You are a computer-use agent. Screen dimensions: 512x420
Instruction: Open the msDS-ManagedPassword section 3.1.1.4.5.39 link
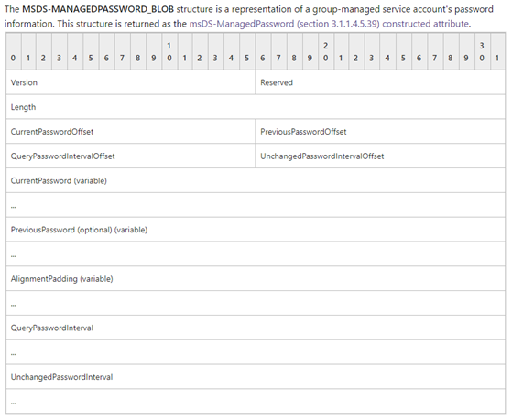[x=329, y=24]
